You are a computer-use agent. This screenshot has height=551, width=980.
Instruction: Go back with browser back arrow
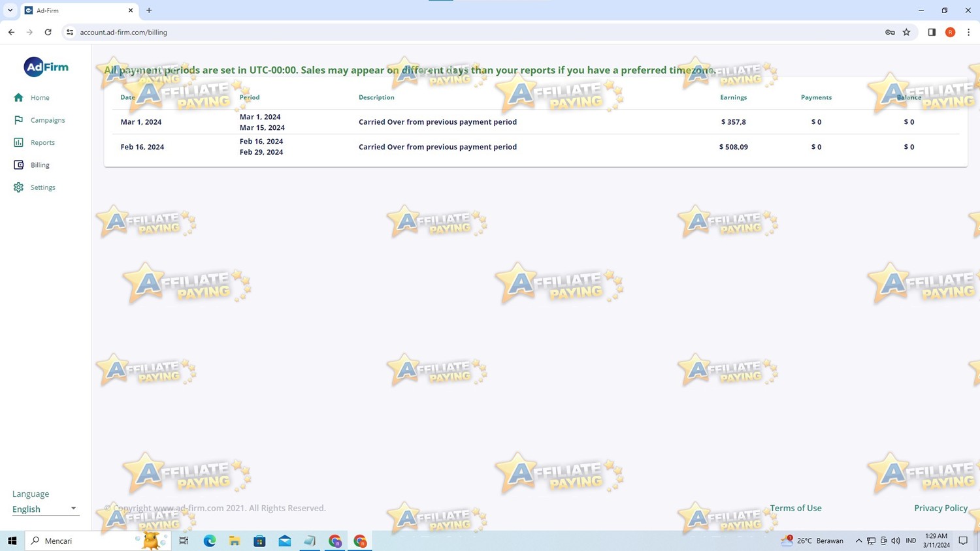coord(11,32)
